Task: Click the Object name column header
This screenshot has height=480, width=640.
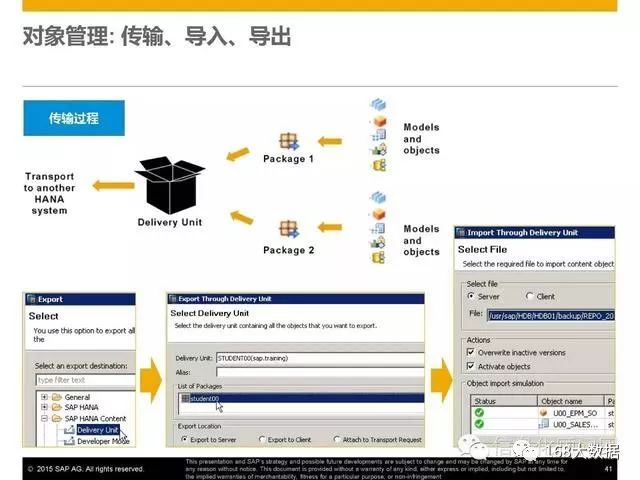Action: (571, 401)
